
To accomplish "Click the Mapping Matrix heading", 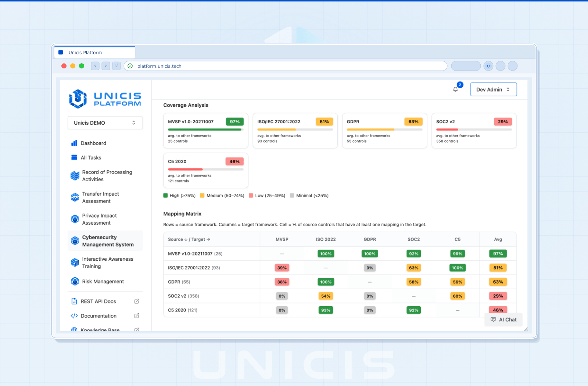I will [x=182, y=214].
